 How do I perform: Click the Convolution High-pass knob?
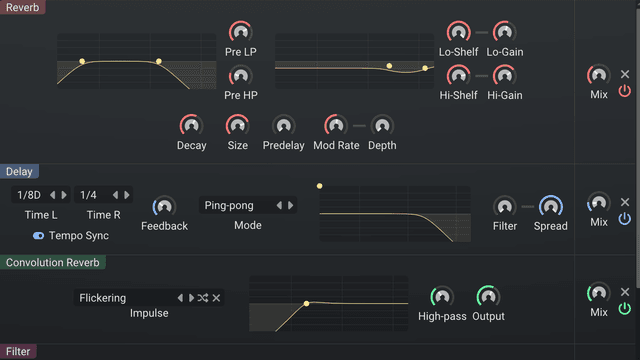(442, 297)
